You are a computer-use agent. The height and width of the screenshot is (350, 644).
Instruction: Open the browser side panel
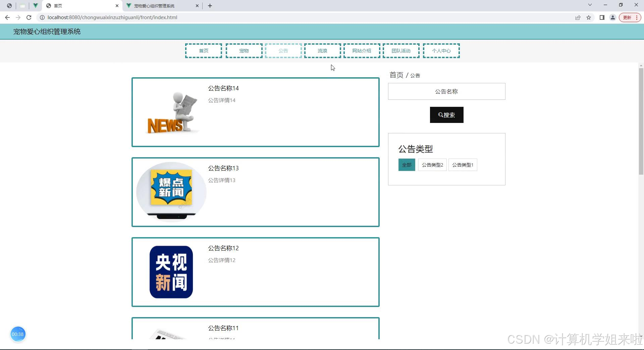(x=602, y=17)
